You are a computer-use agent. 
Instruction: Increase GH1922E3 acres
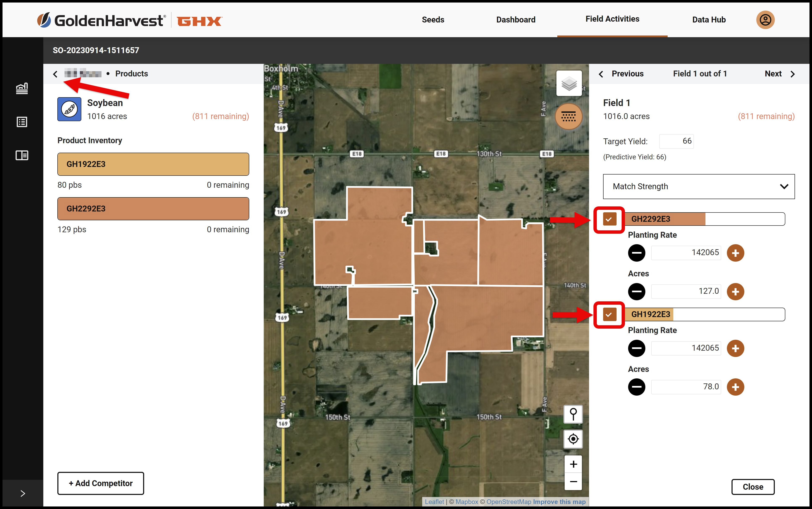point(735,387)
